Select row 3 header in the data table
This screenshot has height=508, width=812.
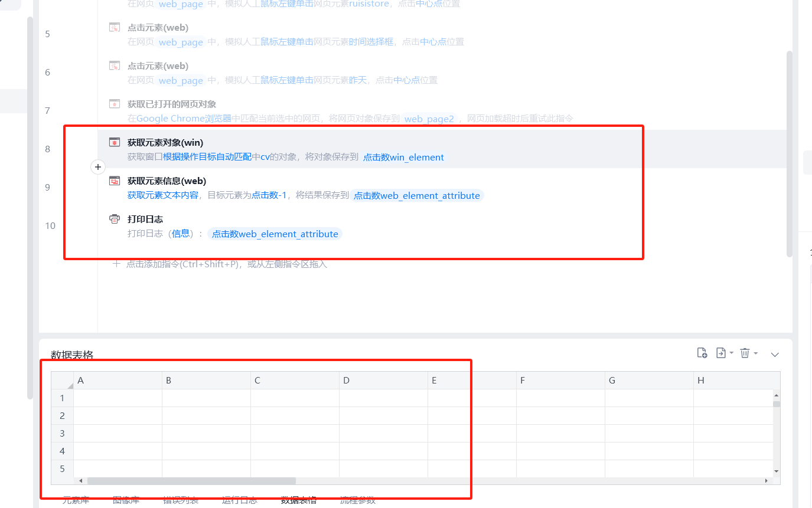(62, 434)
